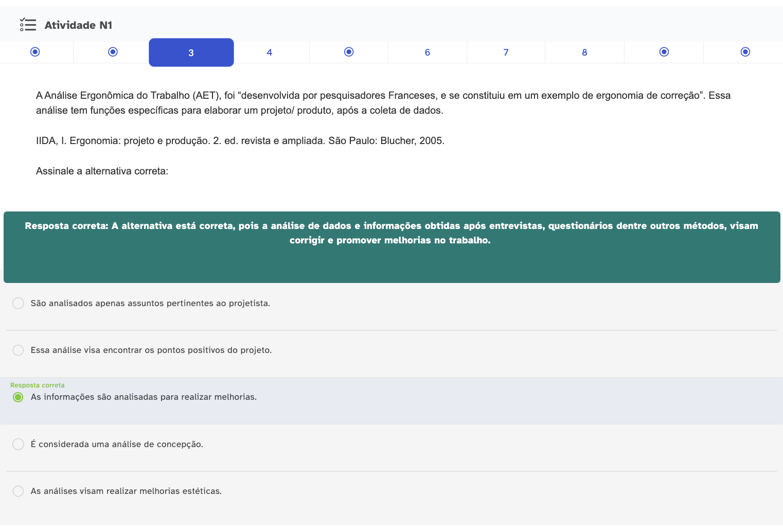This screenshot has width=783, height=532.
Task: Click the green selected radio for 'realizar melhorias'
Action: coord(18,397)
